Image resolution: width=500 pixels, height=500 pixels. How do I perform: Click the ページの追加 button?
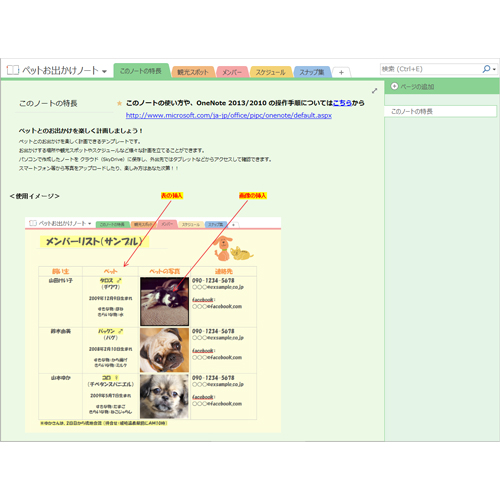click(413, 87)
